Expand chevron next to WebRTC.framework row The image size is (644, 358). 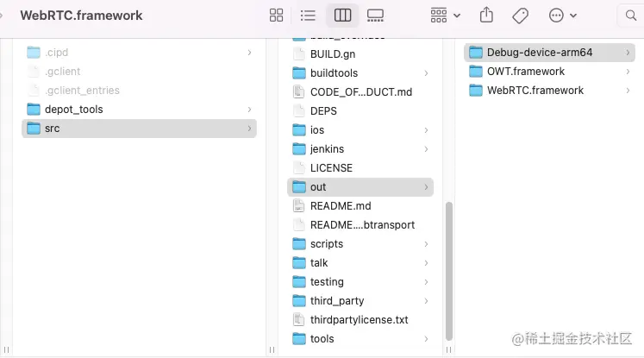click(x=628, y=91)
